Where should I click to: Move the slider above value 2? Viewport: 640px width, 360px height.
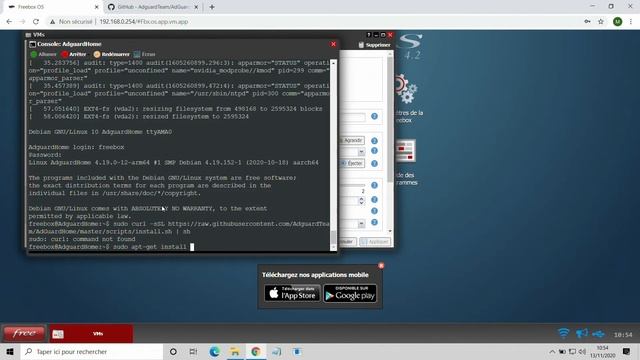coord(352,185)
